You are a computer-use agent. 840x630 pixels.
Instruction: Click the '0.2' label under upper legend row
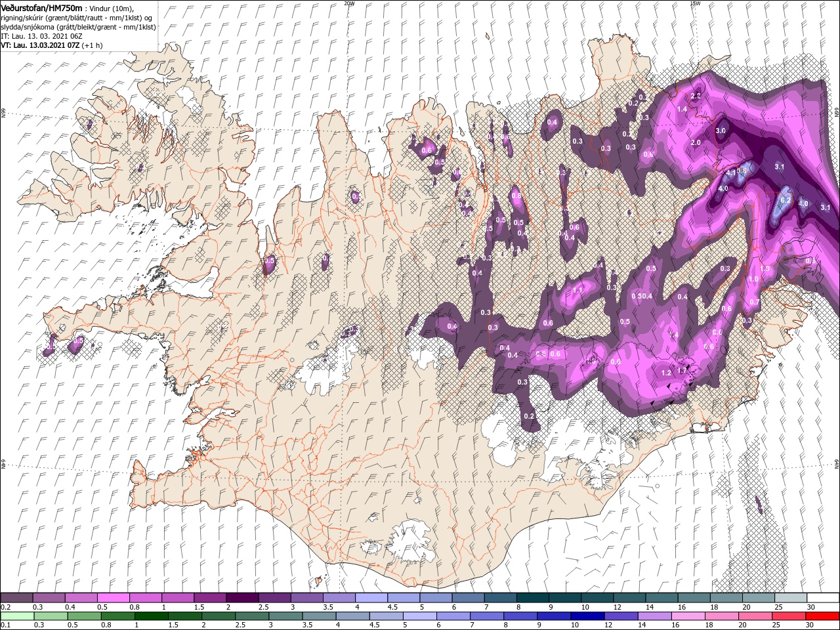pyautogui.click(x=5, y=607)
